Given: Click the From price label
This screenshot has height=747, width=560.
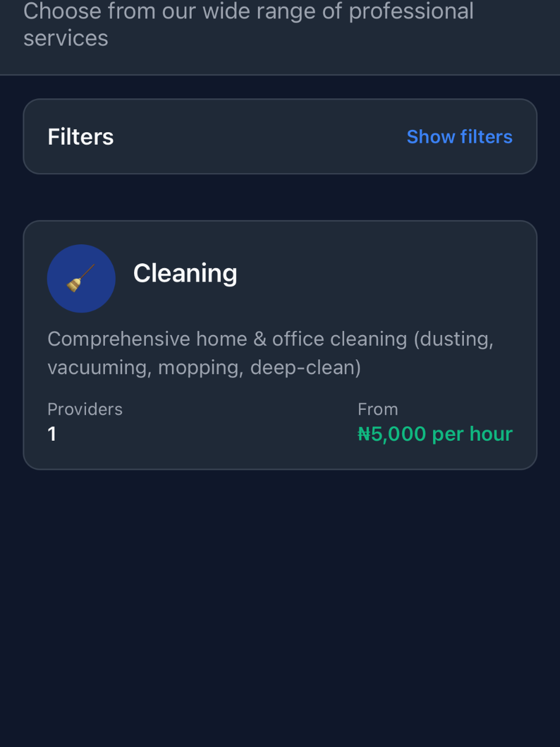Looking at the screenshot, I should pyautogui.click(x=378, y=409).
